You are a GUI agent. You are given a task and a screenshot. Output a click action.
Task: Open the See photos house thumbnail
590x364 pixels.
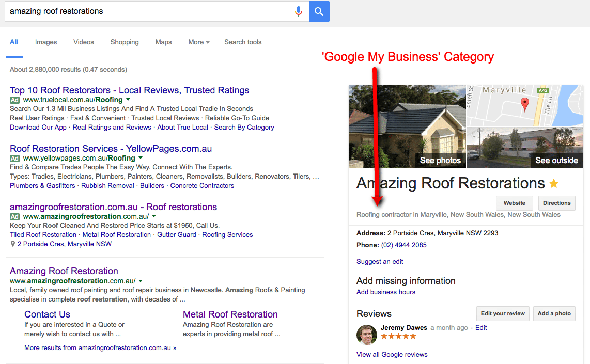click(407, 126)
